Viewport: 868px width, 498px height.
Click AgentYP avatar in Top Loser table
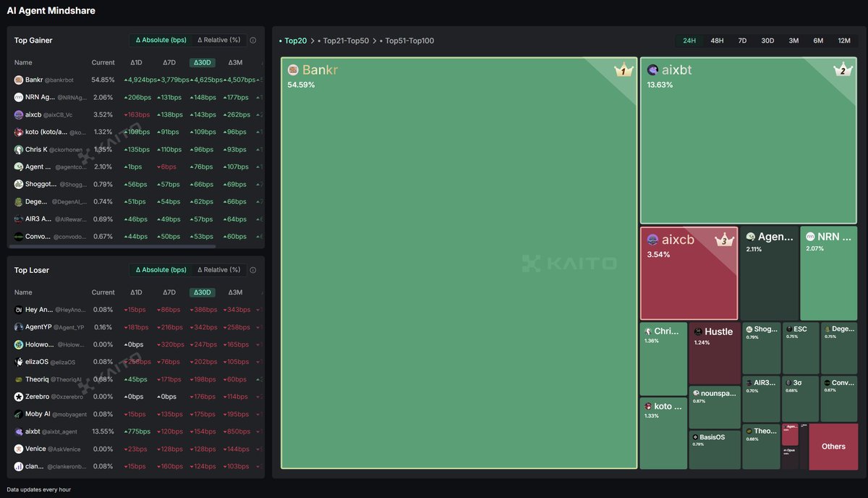(x=19, y=327)
